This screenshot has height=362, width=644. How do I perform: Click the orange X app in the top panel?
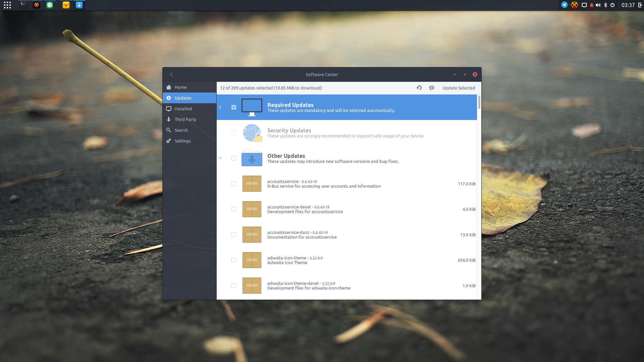[37, 5]
